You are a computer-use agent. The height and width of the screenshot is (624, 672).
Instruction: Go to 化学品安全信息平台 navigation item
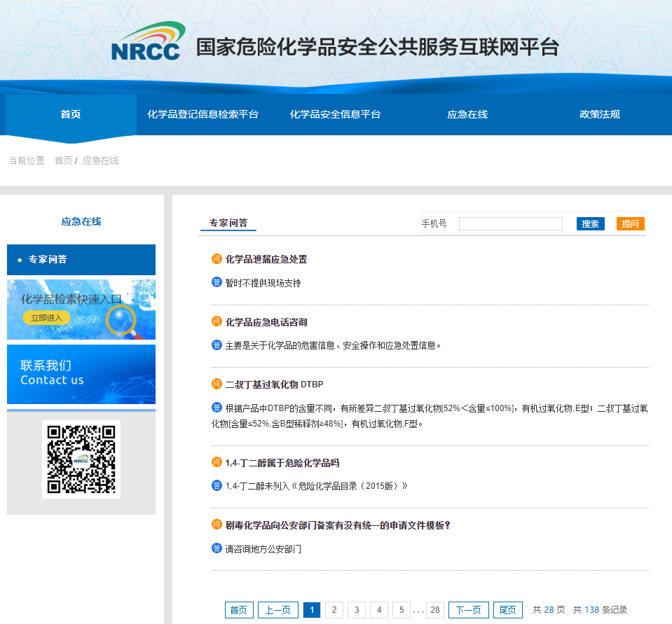click(x=335, y=115)
